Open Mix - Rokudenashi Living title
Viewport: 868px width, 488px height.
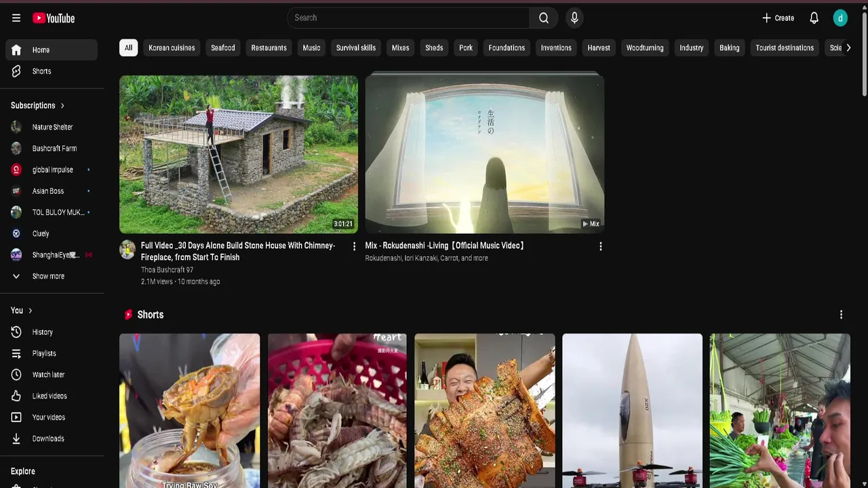point(445,246)
